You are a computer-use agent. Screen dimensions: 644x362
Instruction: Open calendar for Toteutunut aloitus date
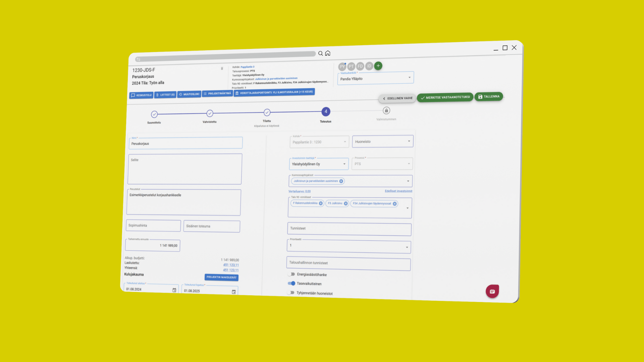pos(174,290)
